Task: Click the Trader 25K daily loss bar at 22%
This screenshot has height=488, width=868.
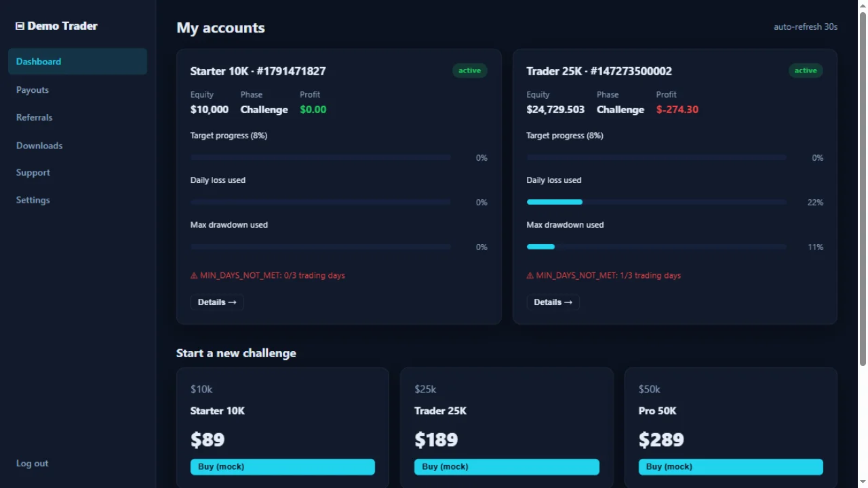Action: coord(656,202)
